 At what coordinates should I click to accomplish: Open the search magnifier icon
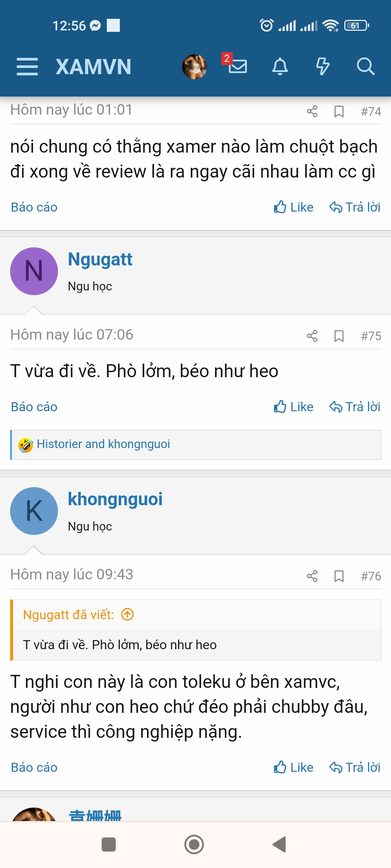point(365,67)
